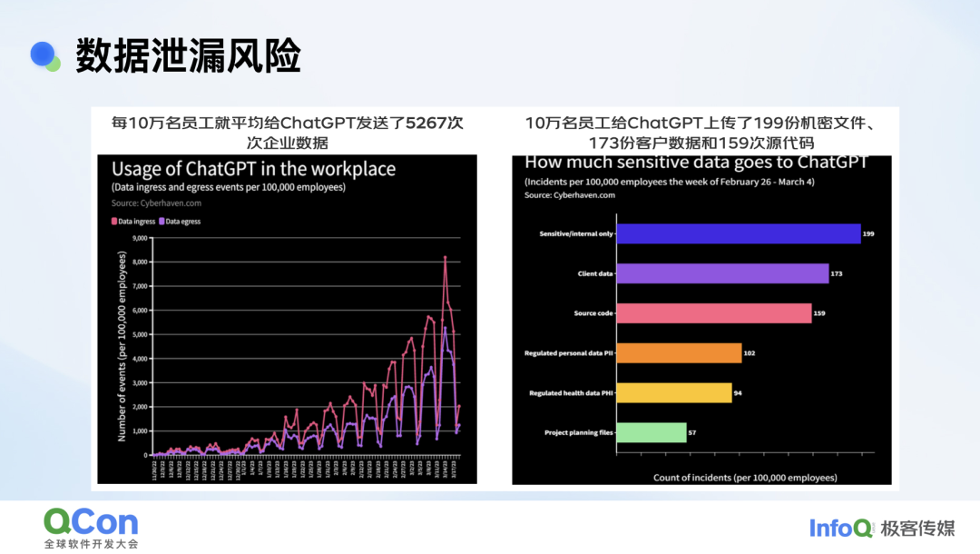The height and width of the screenshot is (554, 980).
Task: Click the yellow Regulated health data PHI bar
Action: point(674,392)
